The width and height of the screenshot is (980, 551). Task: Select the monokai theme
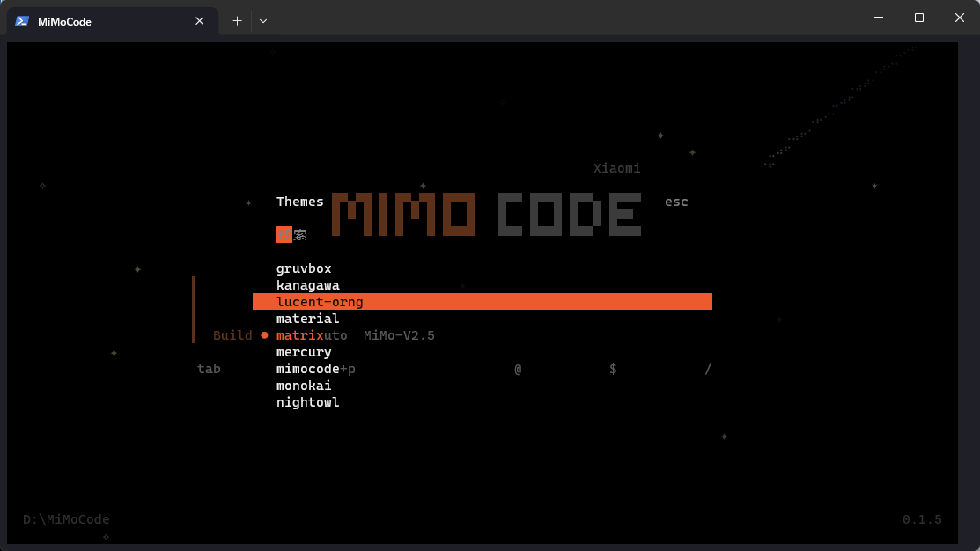tap(304, 386)
